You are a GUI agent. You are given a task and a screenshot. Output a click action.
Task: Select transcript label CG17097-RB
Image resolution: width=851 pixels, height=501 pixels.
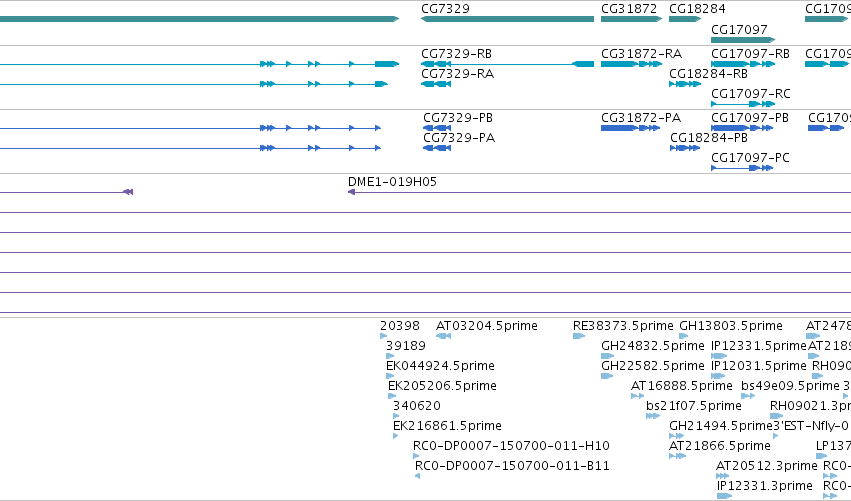pyautogui.click(x=751, y=54)
